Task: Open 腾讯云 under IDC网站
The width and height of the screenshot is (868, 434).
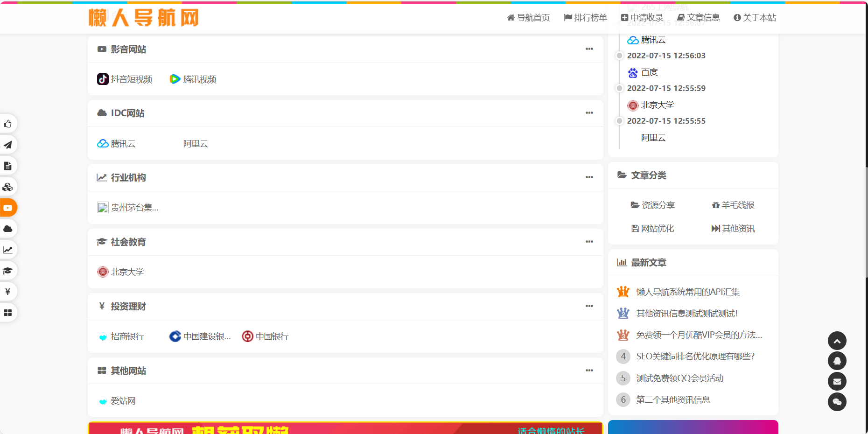Action: point(117,144)
